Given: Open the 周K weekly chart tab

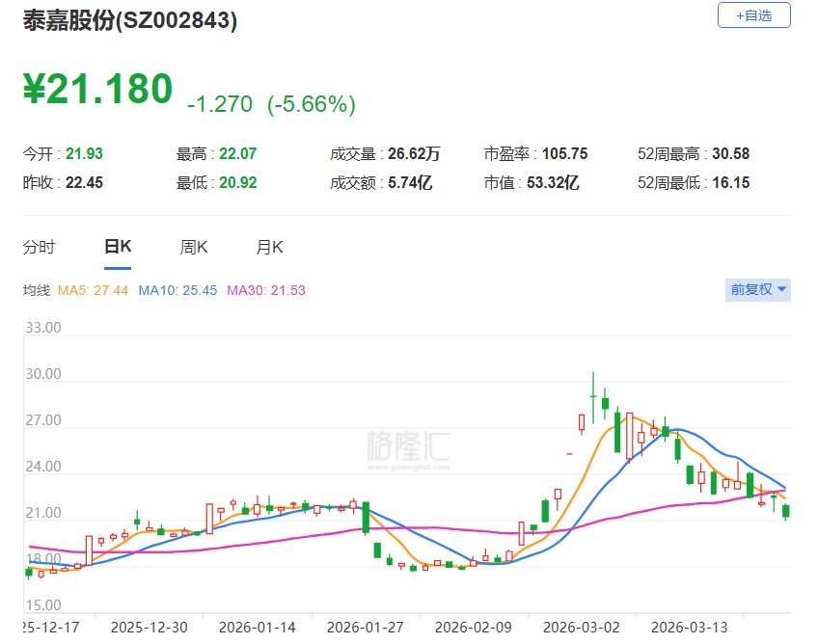Looking at the screenshot, I should pyautogui.click(x=194, y=247).
